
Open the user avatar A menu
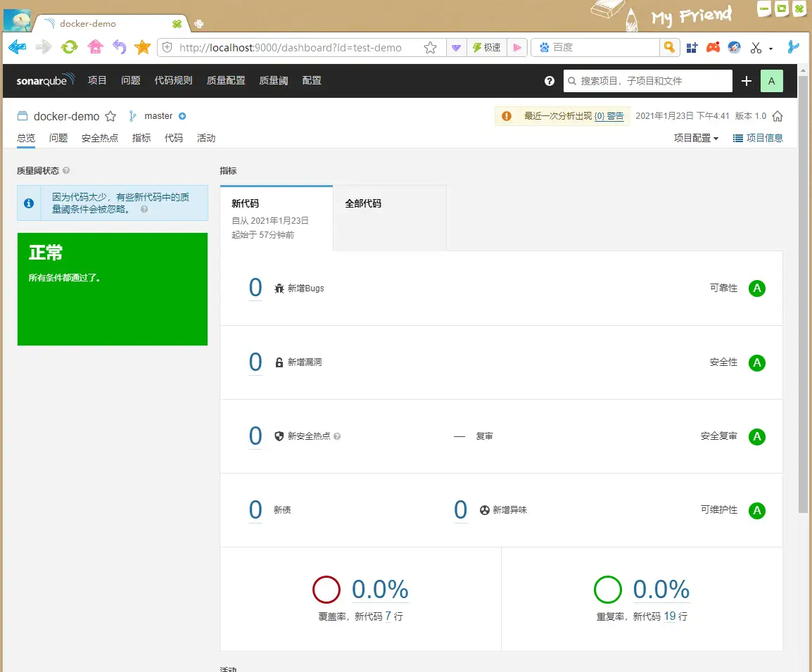click(771, 81)
